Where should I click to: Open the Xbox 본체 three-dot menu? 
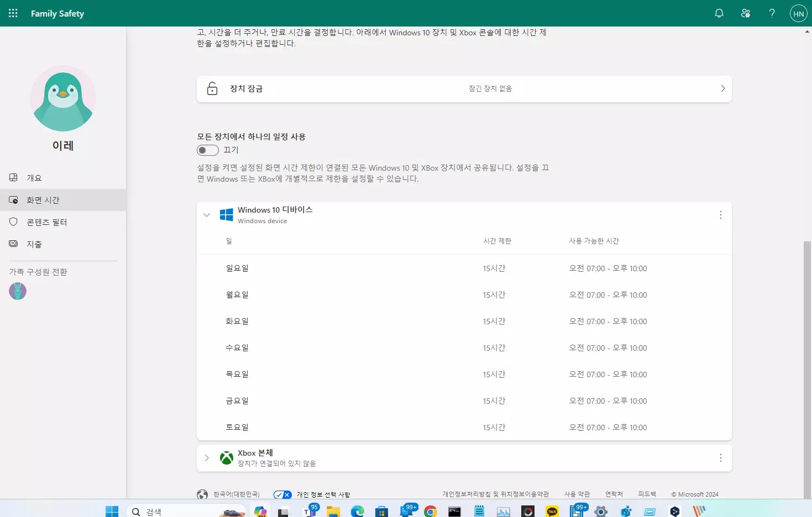click(720, 457)
